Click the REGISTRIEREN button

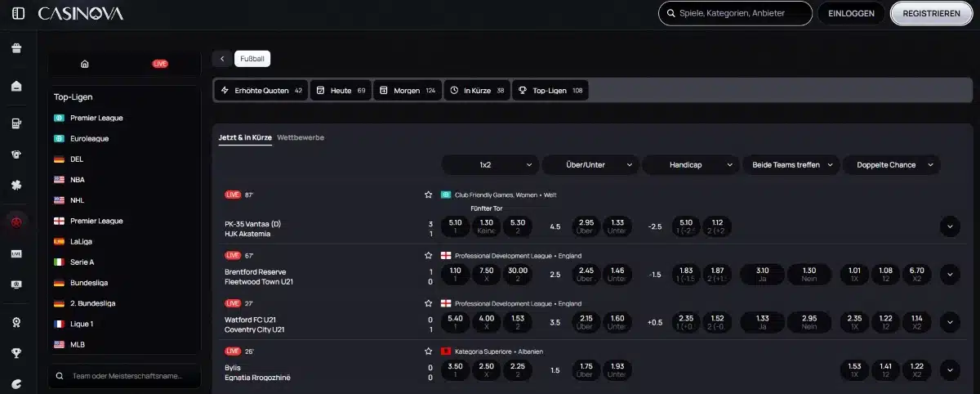click(x=931, y=13)
